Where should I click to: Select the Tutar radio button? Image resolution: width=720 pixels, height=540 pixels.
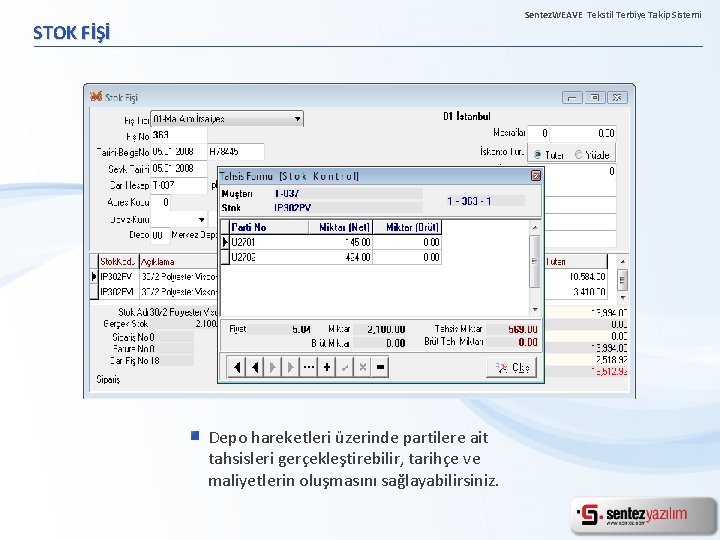click(x=537, y=155)
